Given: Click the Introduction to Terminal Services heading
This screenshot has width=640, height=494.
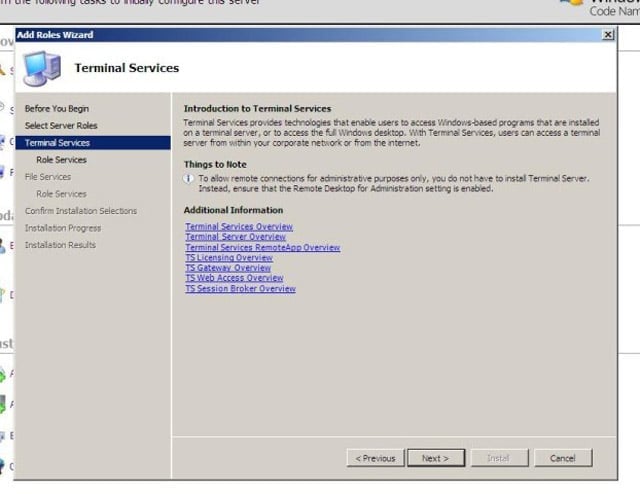Looking at the screenshot, I should coord(258,109).
